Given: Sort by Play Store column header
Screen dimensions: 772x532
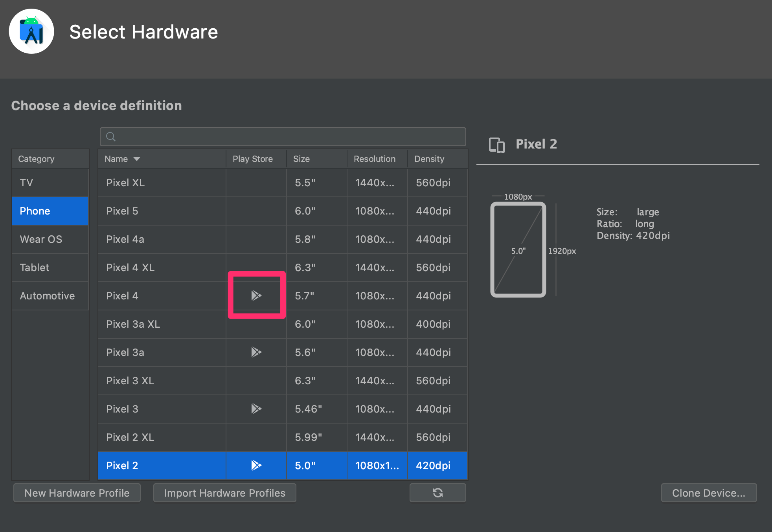Looking at the screenshot, I should pyautogui.click(x=256, y=159).
